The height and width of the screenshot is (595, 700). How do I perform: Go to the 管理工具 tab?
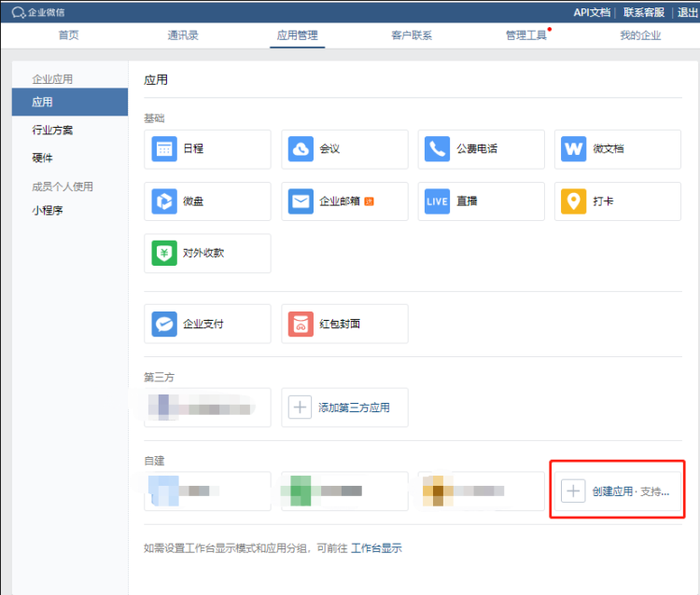tap(525, 35)
